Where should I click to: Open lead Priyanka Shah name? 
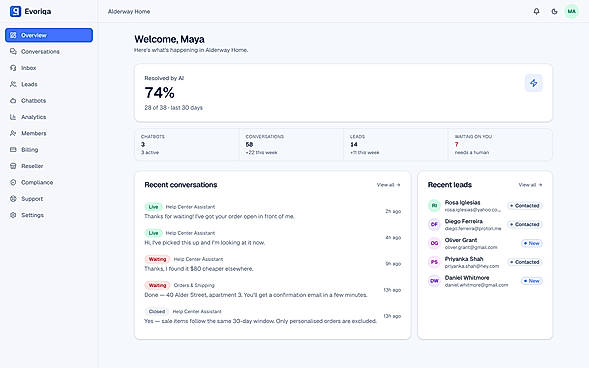(464, 259)
